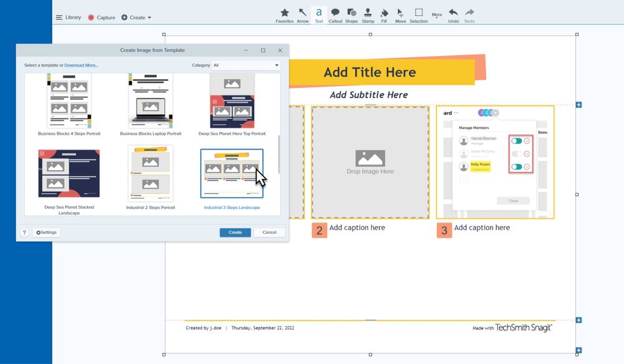The image size is (624, 364).
Task: Click caption text next to step 2
Action: pyautogui.click(x=357, y=228)
